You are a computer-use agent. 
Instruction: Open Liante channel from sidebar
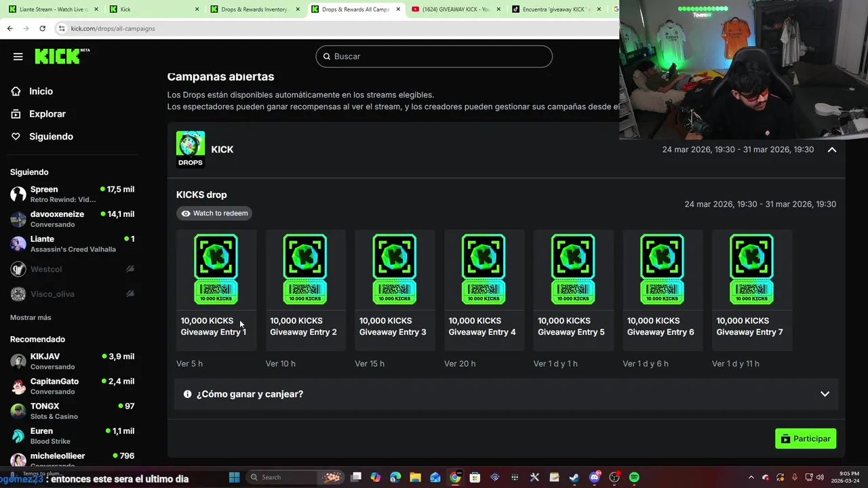72,244
